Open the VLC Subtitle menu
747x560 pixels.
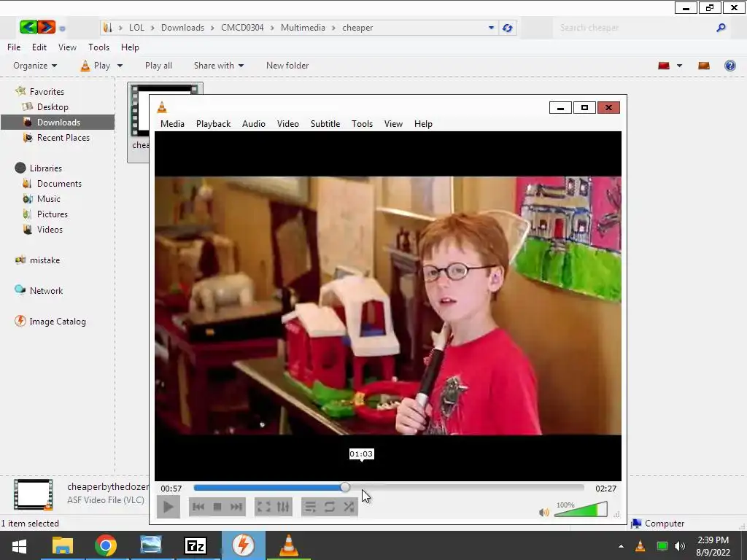(x=325, y=124)
